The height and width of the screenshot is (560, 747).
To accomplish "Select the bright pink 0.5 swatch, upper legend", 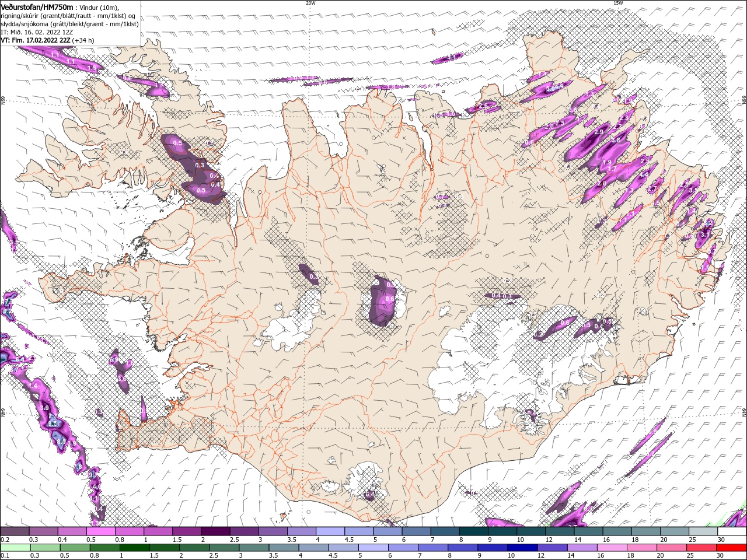I will (x=101, y=531).
